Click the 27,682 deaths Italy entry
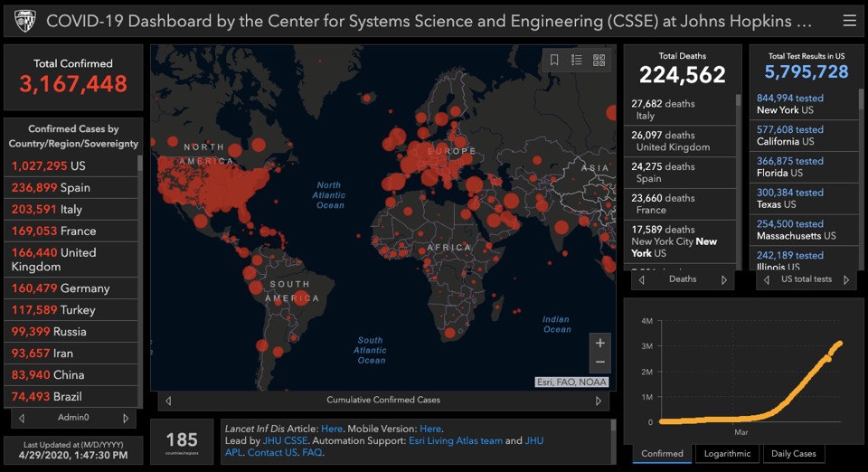The image size is (868, 472). [x=680, y=109]
